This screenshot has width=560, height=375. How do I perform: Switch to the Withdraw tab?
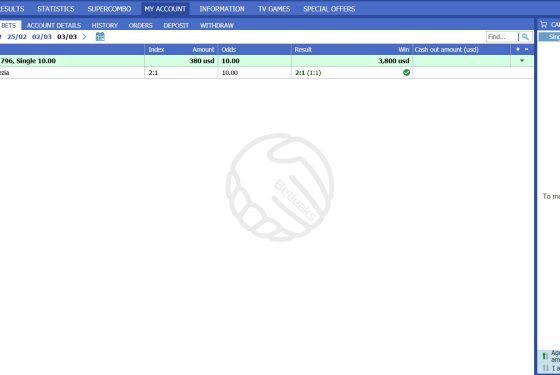click(217, 25)
